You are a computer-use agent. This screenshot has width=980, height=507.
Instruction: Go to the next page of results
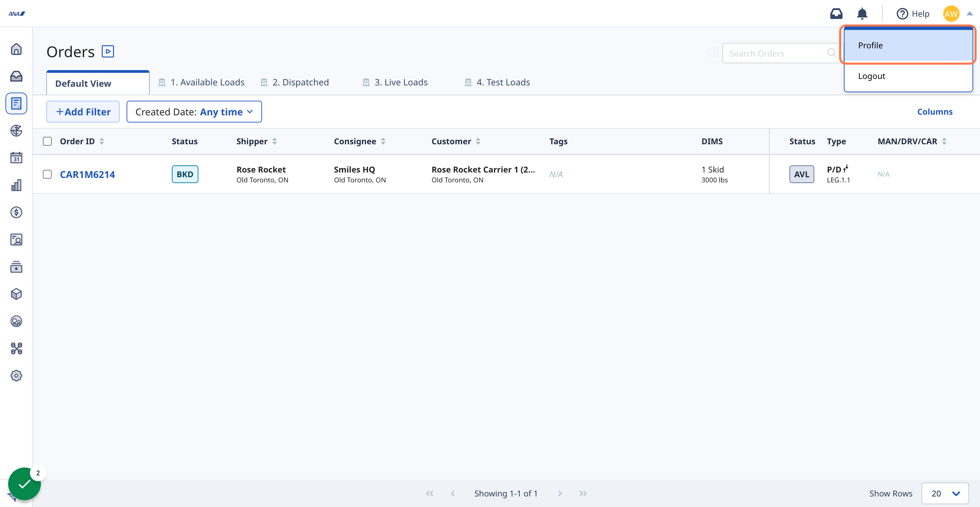(x=560, y=493)
